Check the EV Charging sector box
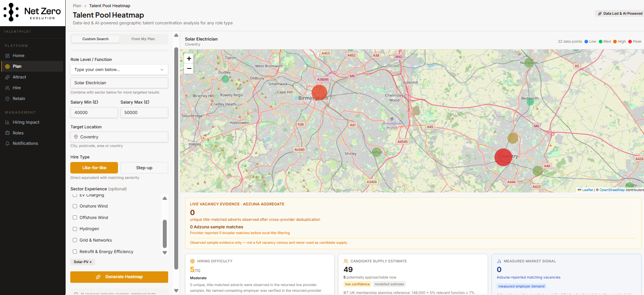 (x=75, y=195)
